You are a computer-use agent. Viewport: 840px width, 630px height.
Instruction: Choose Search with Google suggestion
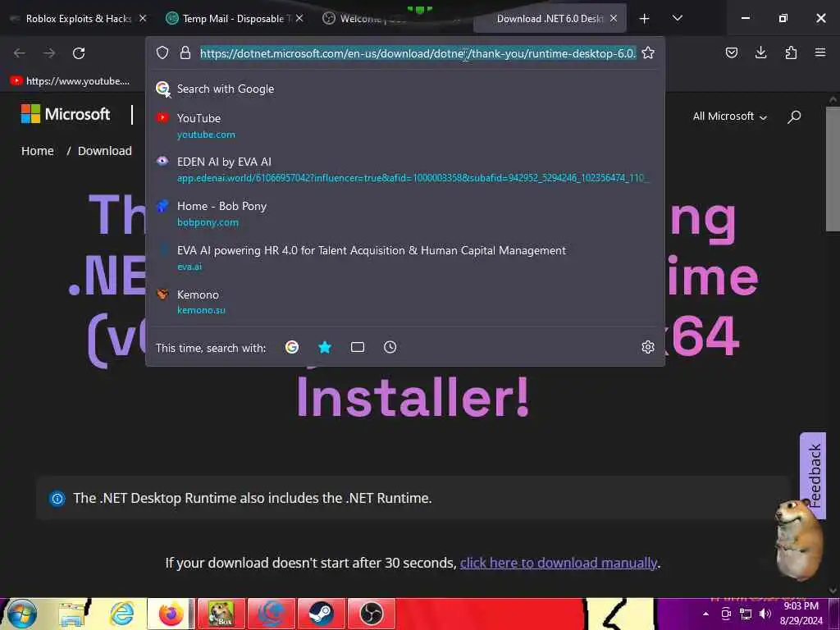(x=405, y=89)
